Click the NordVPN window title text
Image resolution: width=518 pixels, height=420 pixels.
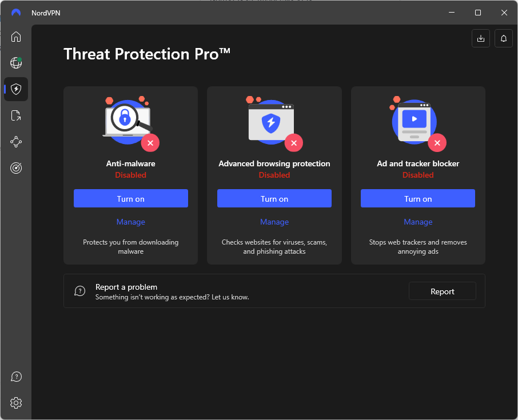pyautogui.click(x=46, y=13)
